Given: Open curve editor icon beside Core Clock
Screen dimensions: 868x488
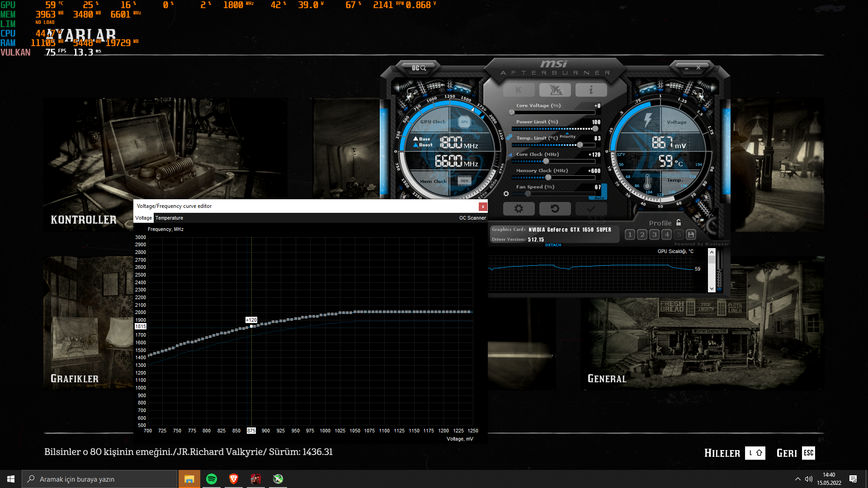Looking at the screenshot, I should tap(510, 155).
